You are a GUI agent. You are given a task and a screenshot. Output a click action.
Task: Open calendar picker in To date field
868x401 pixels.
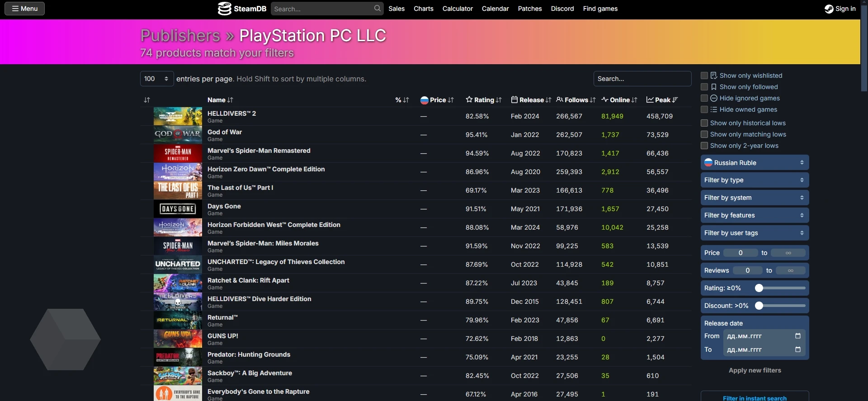[797, 349]
